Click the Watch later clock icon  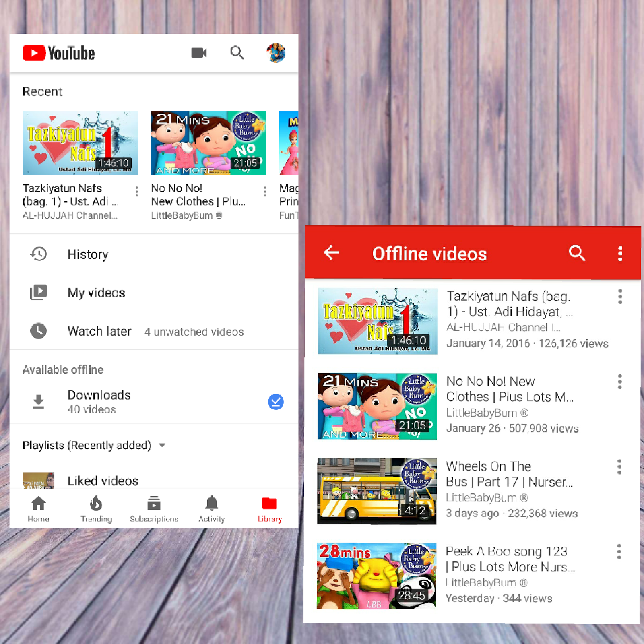39,331
